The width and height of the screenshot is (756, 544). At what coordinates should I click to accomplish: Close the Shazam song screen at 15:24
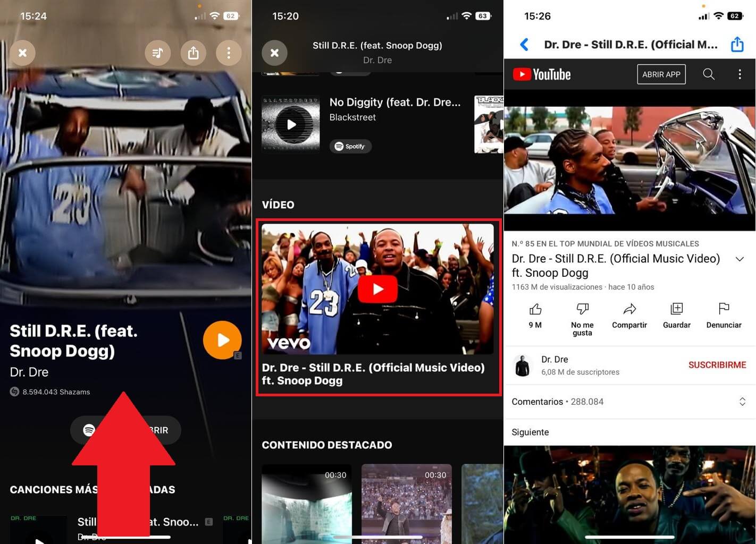(23, 53)
